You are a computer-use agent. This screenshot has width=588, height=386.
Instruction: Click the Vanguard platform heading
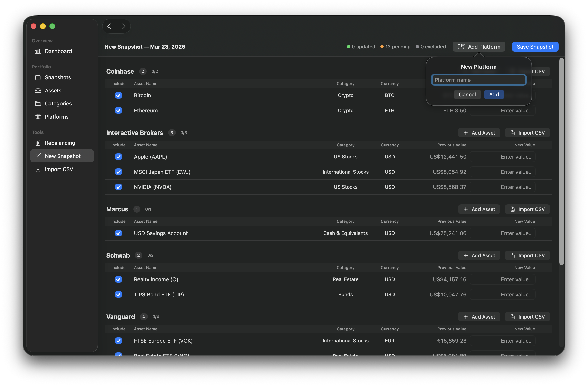click(x=121, y=317)
